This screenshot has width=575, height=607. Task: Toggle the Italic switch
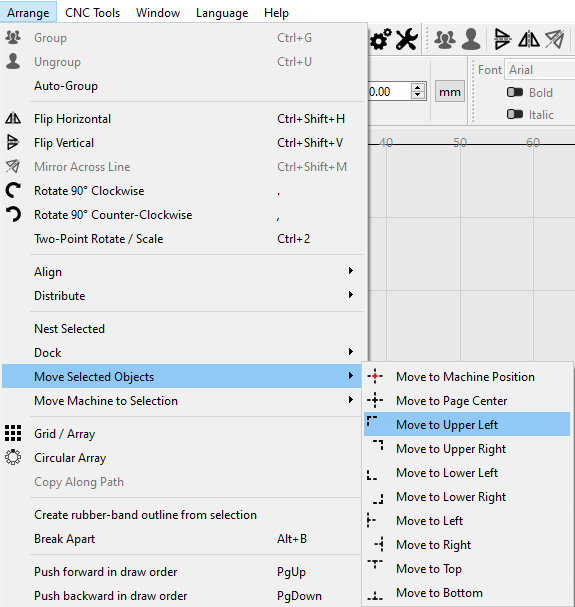(515, 114)
